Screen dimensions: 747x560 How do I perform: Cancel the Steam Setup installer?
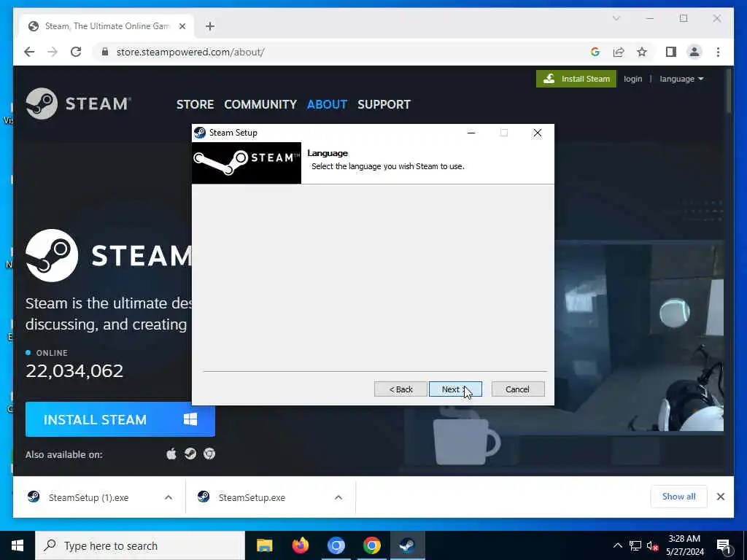point(517,389)
